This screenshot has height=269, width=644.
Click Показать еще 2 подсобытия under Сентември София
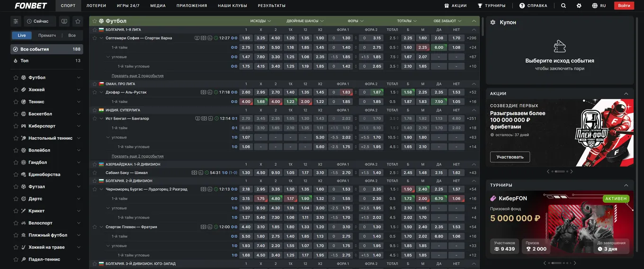coord(137,76)
